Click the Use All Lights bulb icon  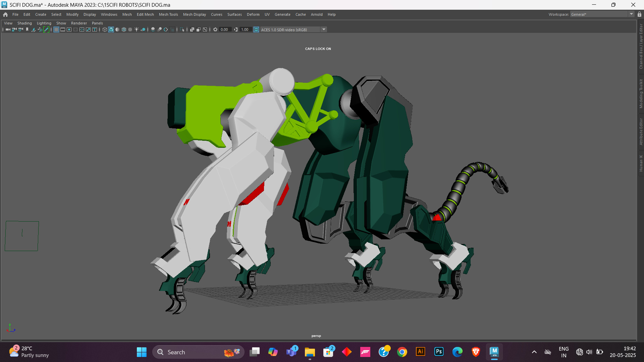pos(137,29)
